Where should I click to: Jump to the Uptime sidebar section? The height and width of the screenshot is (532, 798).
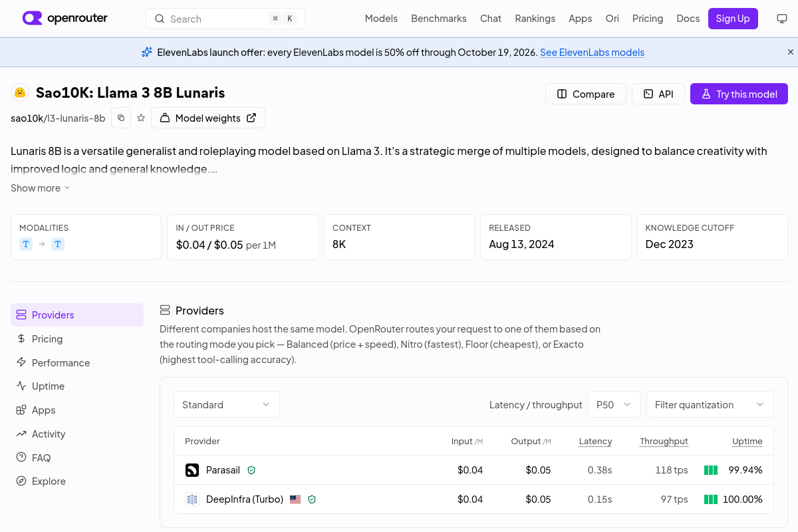click(x=77, y=386)
